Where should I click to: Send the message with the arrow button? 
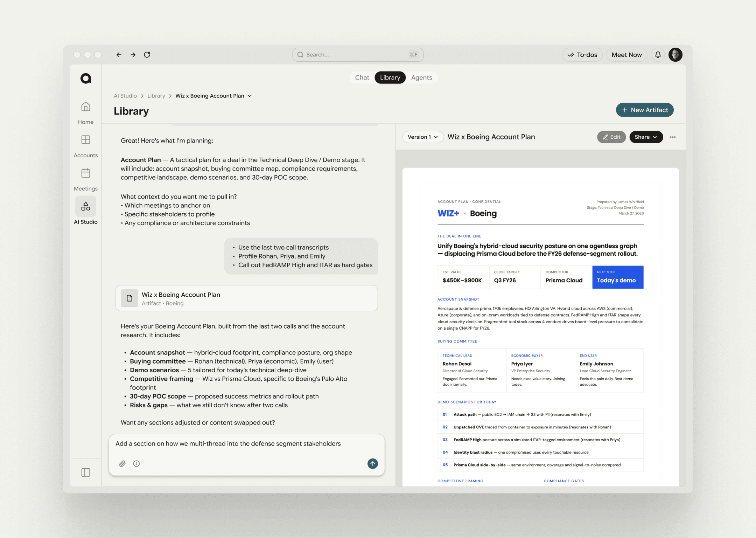[373, 464]
